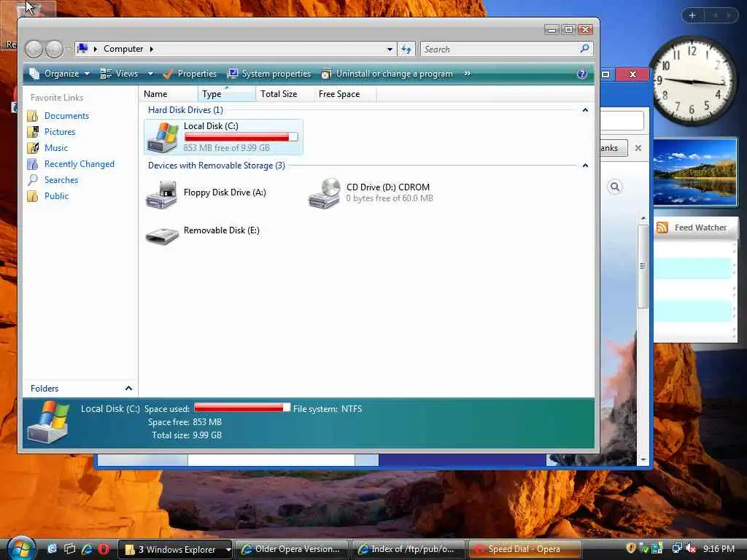Expand the arrow before Computer in the address bar
The height and width of the screenshot is (560, 747).
click(x=96, y=49)
